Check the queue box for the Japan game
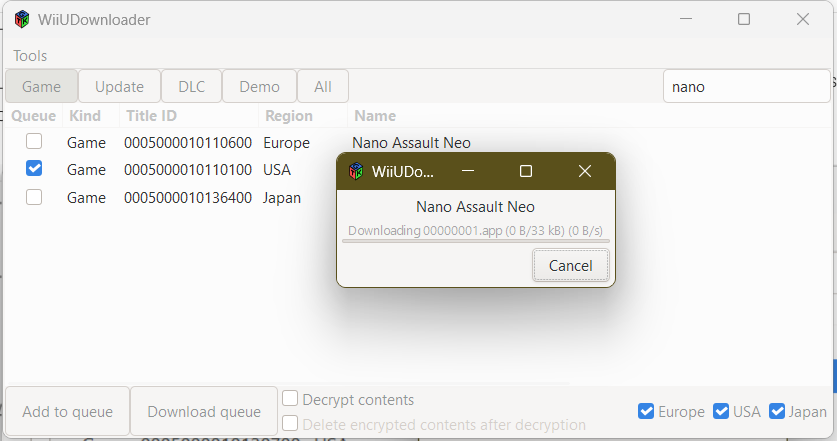 pyautogui.click(x=34, y=197)
